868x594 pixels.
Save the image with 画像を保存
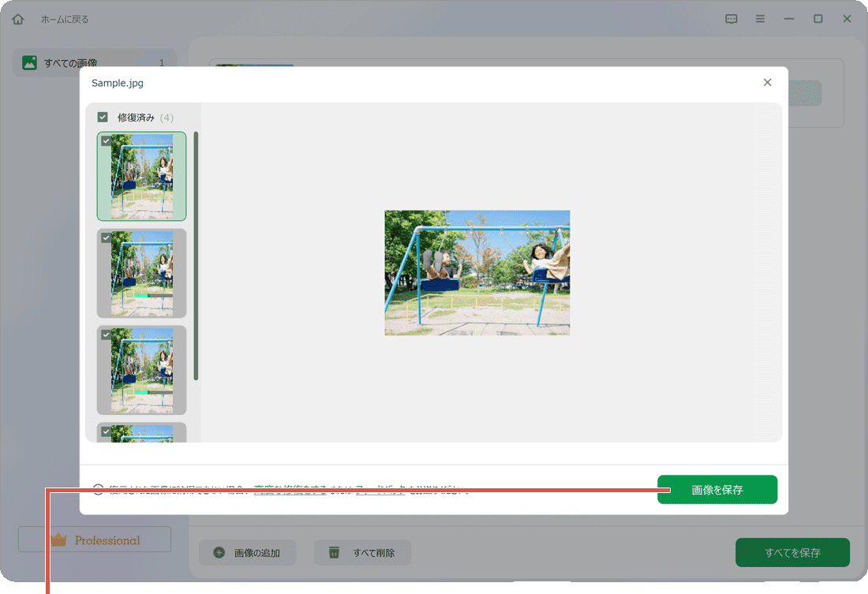(x=716, y=489)
